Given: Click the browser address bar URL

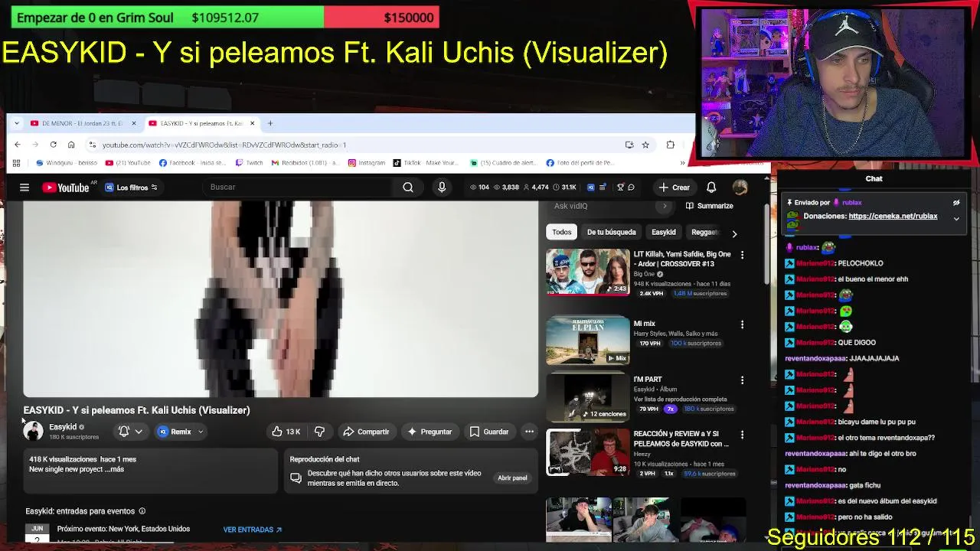Looking at the screenshot, I should pos(224,145).
